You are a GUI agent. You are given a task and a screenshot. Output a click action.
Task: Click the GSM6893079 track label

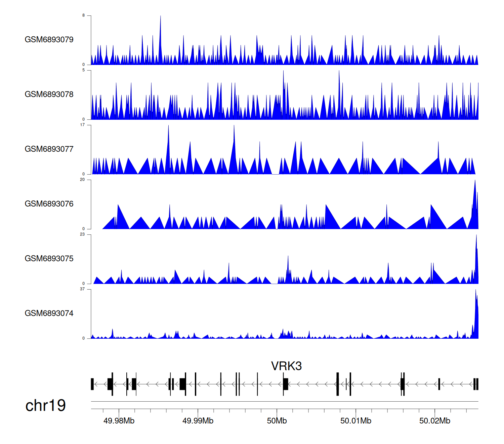point(49,40)
